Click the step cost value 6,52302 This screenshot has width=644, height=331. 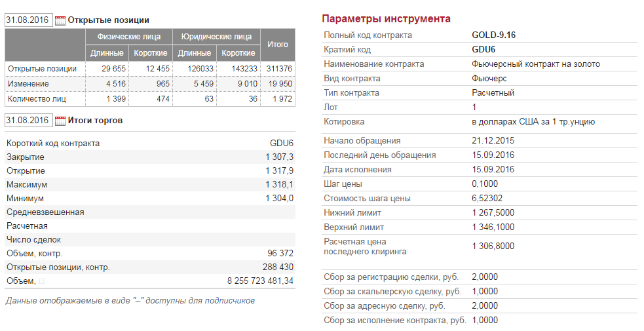click(x=487, y=199)
